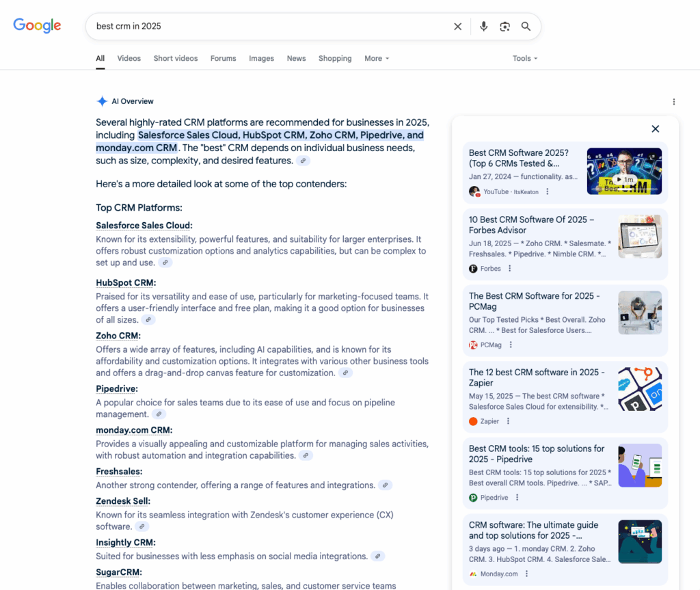Open three-dot menu on the Monday.com card
The width and height of the screenshot is (700, 590).
click(x=527, y=574)
